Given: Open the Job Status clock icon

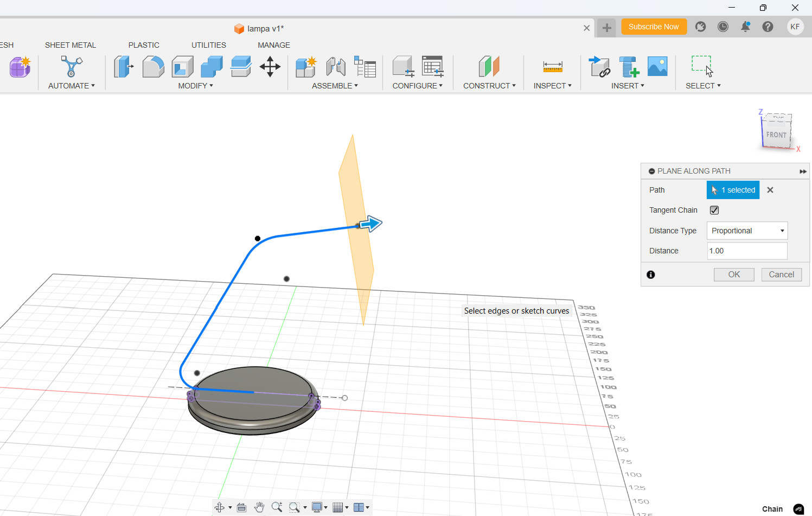Looking at the screenshot, I should (723, 27).
